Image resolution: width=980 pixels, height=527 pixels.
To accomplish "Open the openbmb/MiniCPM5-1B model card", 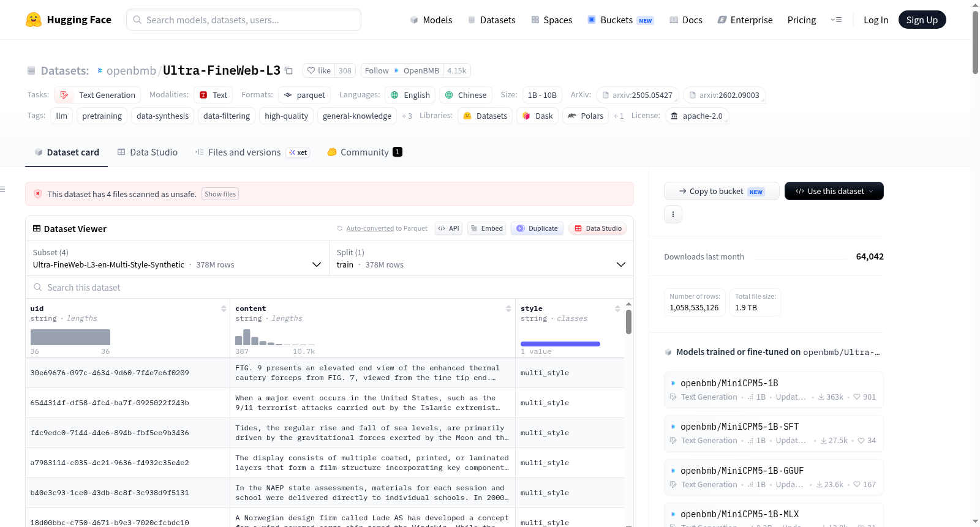I will pyautogui.click(x=774, y=389).
